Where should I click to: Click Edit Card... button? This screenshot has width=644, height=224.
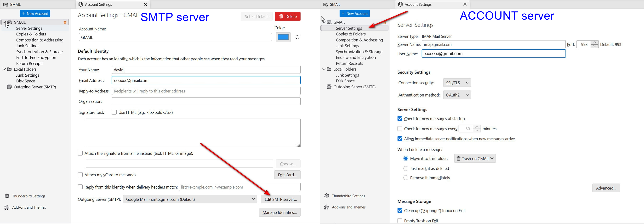[287, 175]
